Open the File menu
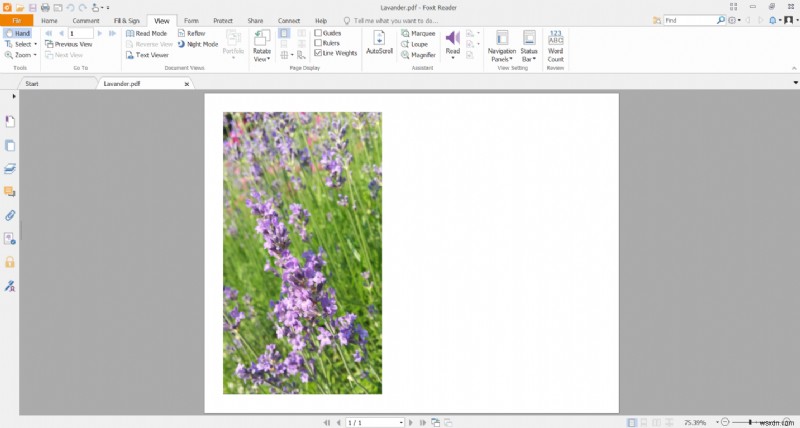 (x=16, y=21)
